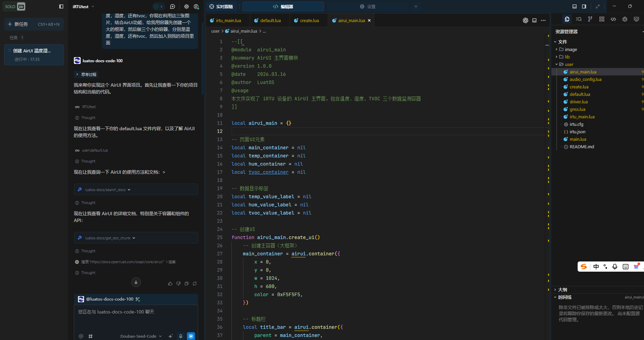
Task: Click the user breadcrumb segment
Action: 215,31
